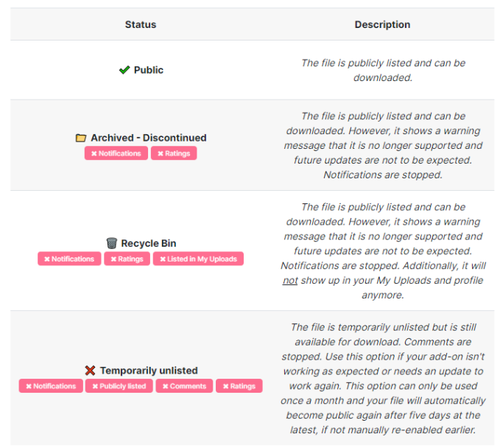Click the underlined word not in description
Image resolution: width=500 pixels, height=448 pixels.
(290, 281)
